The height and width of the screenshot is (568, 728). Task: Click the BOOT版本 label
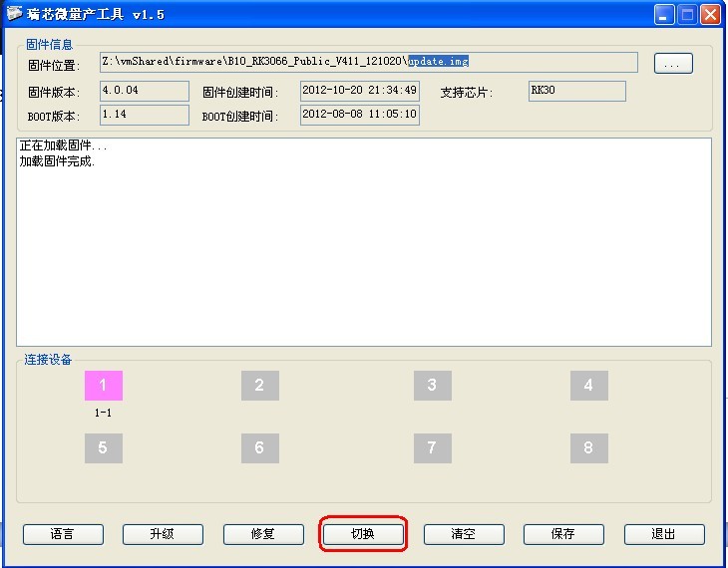click(54, 116)
